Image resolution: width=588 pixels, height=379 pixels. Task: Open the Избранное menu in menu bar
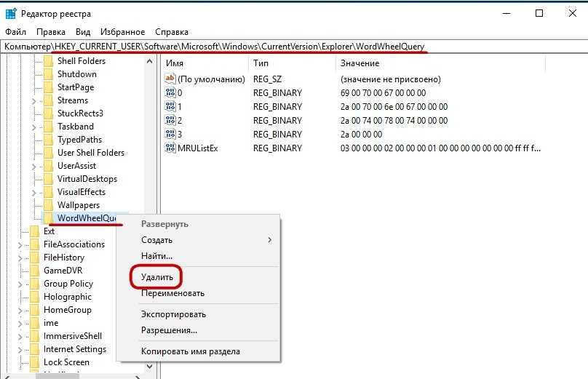click(x=121, y=32)
